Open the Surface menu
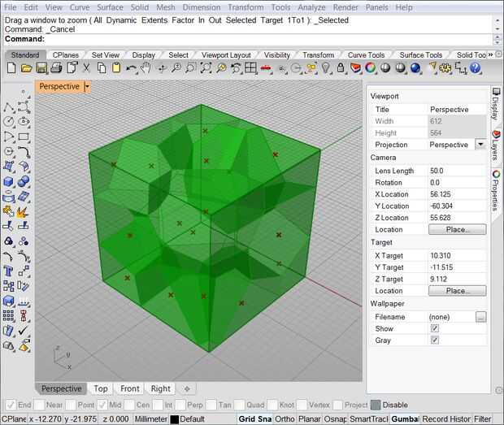The width and height of the screenshot is (504, 425). pyautogui.click(x=110, y=7)
